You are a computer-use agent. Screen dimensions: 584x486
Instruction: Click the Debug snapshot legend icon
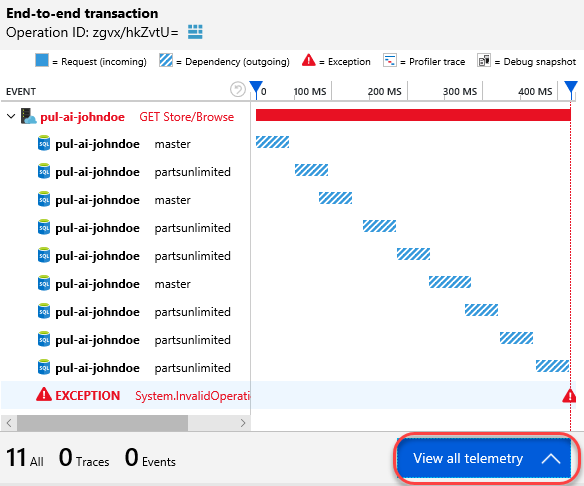(483, 60)
